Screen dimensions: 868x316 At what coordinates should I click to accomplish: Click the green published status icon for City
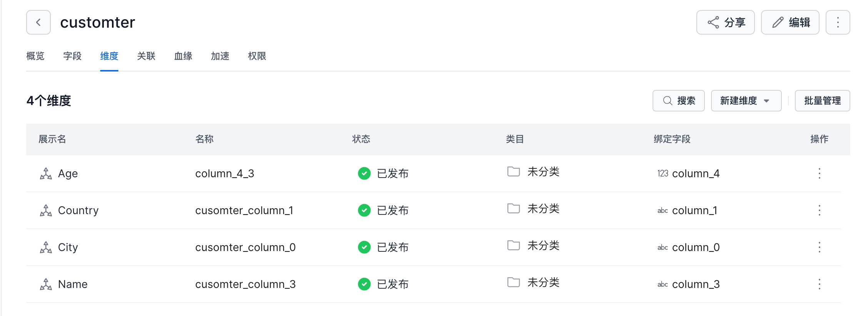[x=364, y=247]
